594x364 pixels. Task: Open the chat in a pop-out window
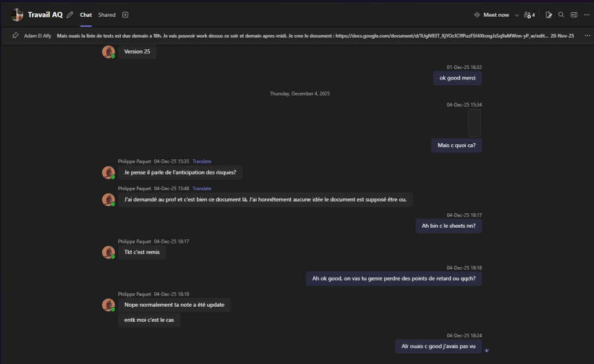point(574,14)
